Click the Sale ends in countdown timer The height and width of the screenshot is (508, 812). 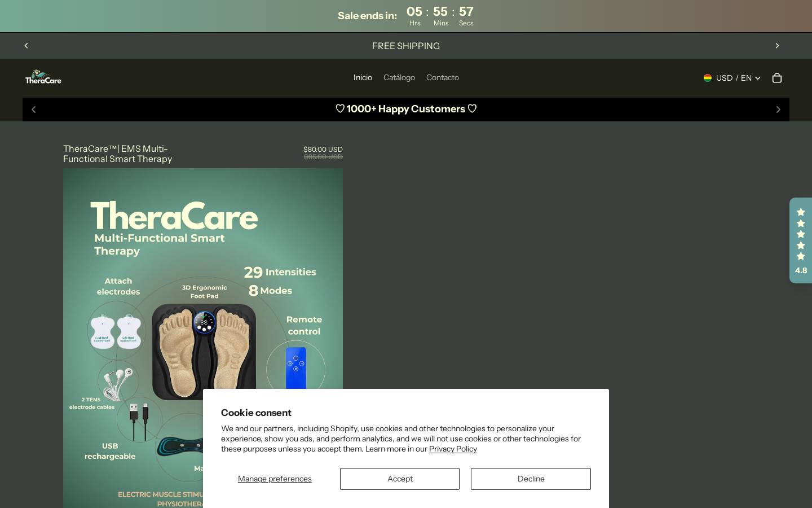pos(406,16)
